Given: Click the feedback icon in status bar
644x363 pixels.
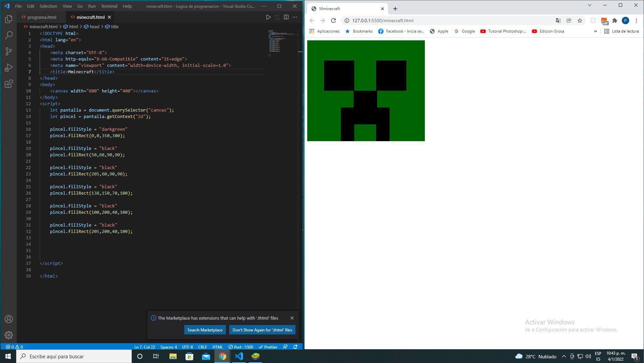Looking at the screenshot, I should click(x=285, y=347).
